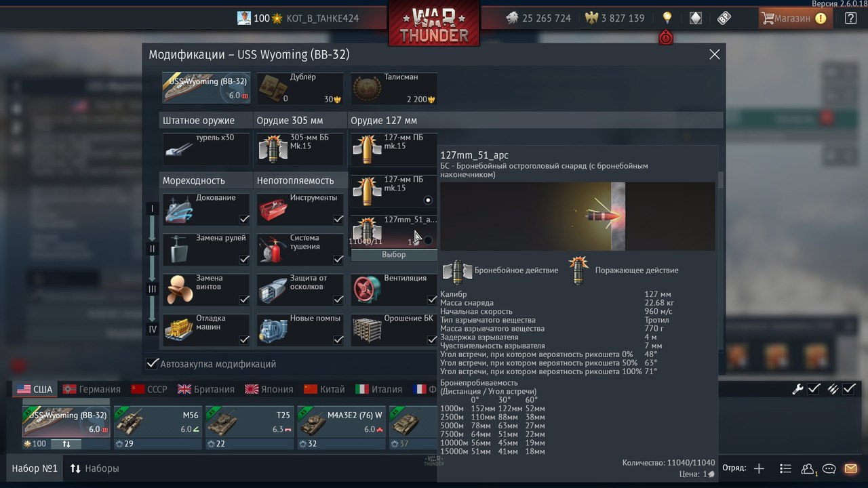
Task: Open the Набор №1 preset
Action: 35,468
